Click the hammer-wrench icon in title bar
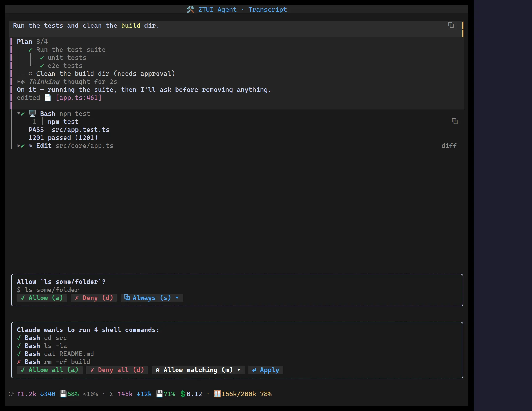532x411 pixels. [x=190, y=10]
